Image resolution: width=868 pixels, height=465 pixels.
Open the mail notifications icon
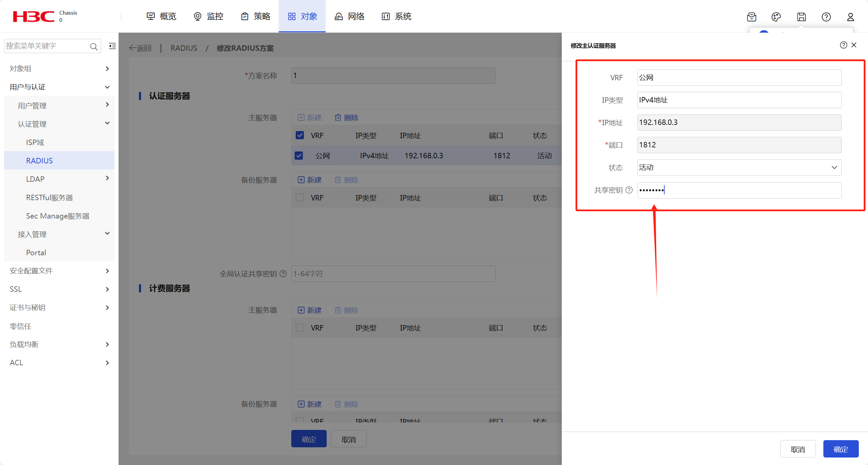752,17
